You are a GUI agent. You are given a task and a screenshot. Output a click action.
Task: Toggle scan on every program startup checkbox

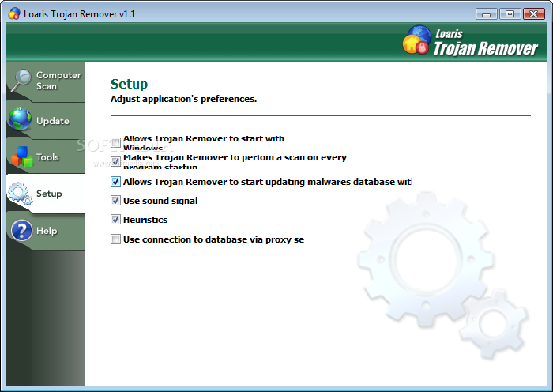pyautogui.click(x=115, y=161)
